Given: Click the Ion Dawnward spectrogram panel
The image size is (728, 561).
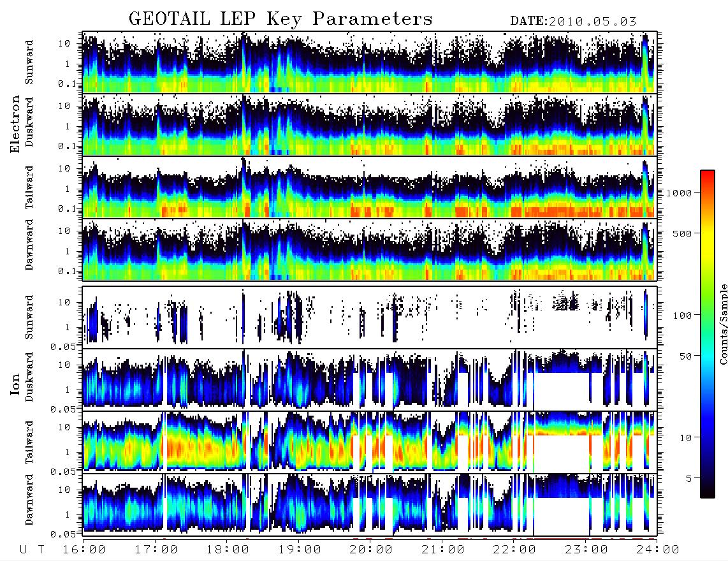Looking at the screenshot, I should point(370,504).
